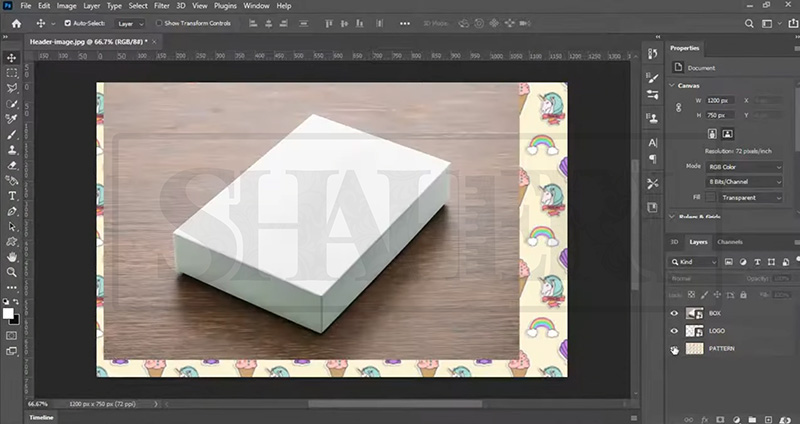
Task: Select the Brush tool
Action: tap(11, 134)
